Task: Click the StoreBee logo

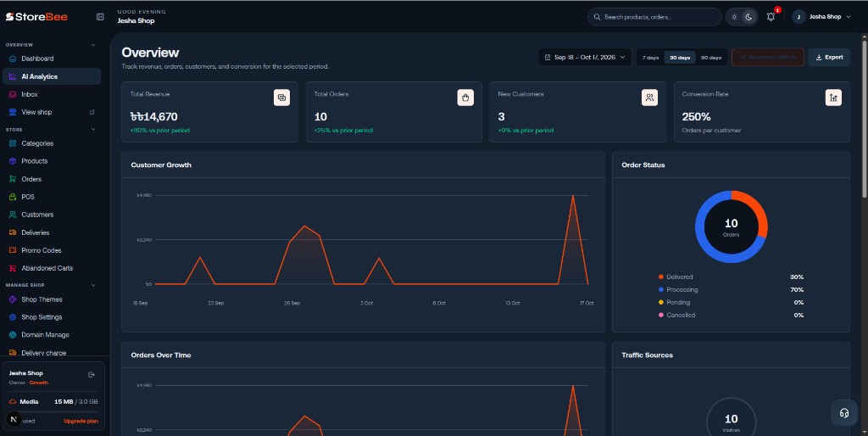Action: [36, 17]
